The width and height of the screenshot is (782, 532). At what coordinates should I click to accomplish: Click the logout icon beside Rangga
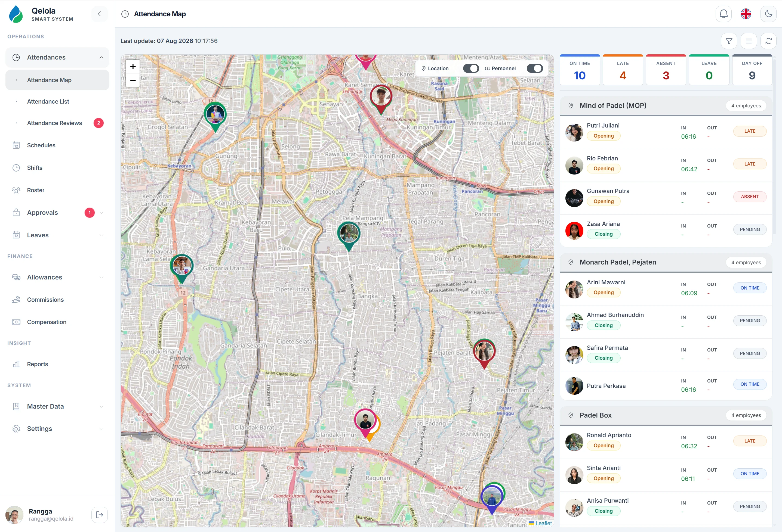coord(100,515)
